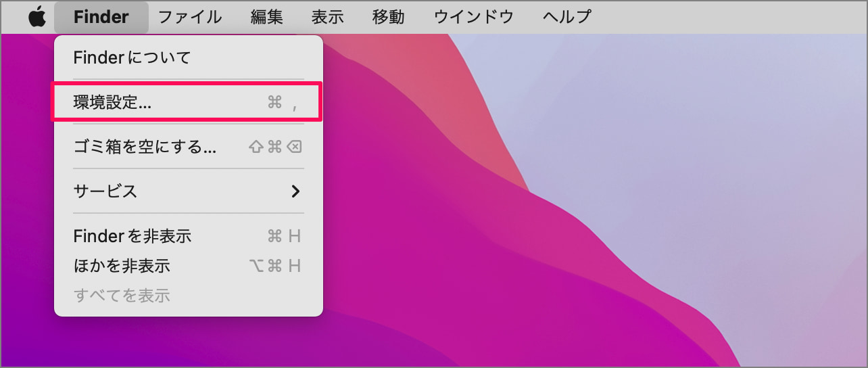Open the 移動 menu

pyautogui.click(x=389, y=17)
